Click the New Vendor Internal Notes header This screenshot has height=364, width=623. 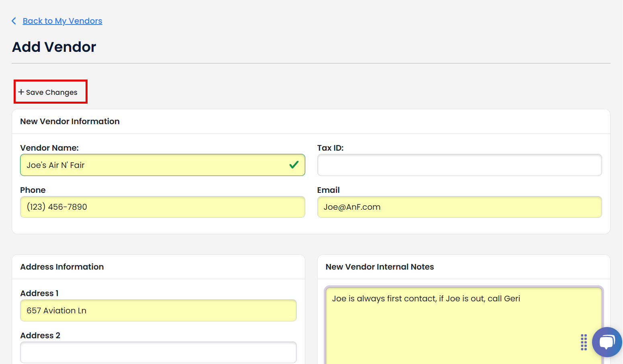pyautogui.click(x=380, y=267)
